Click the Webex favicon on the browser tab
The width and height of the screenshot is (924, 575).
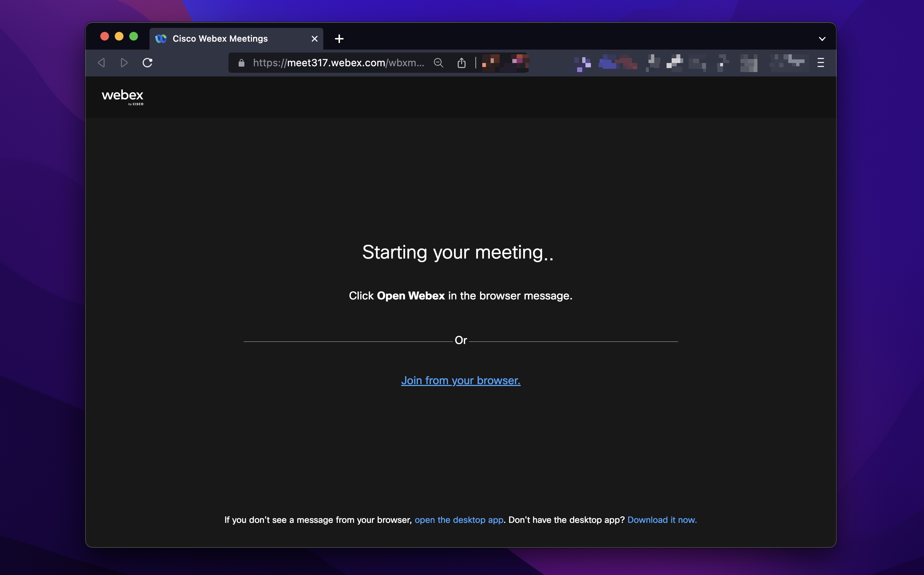pos(161,38)
